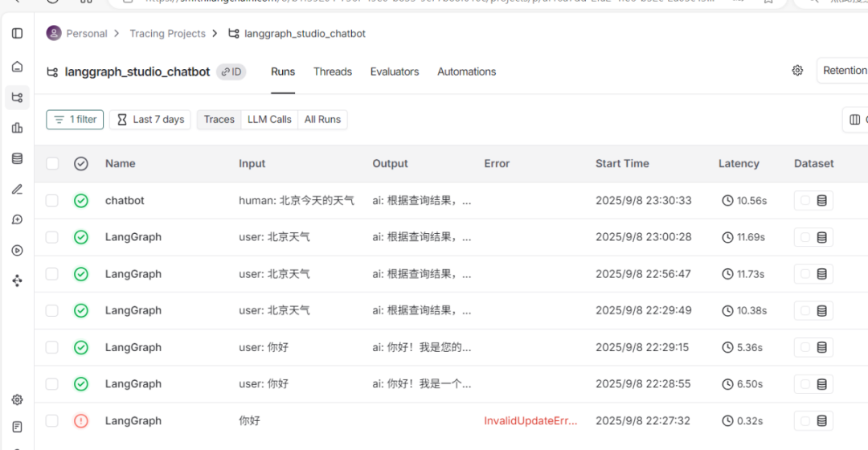Open the 1 filter dropdown
The width and height of the screenshot is (868, 450).
(75, 120)
